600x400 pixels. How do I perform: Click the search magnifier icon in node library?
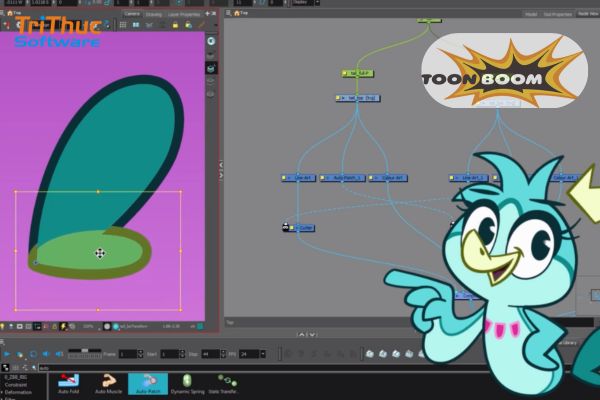pyautogui.click(x=34, y=368)
